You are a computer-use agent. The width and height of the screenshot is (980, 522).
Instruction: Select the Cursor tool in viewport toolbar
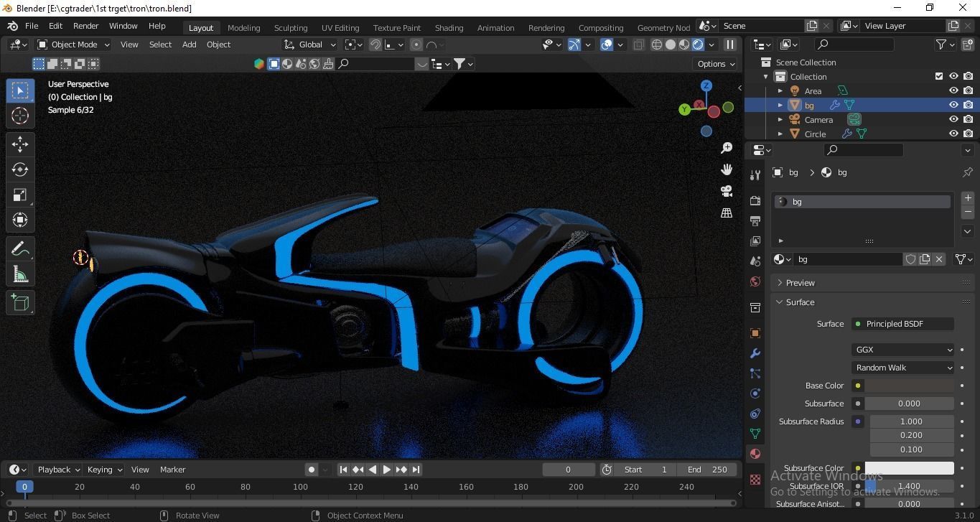[x=20, y=116]
